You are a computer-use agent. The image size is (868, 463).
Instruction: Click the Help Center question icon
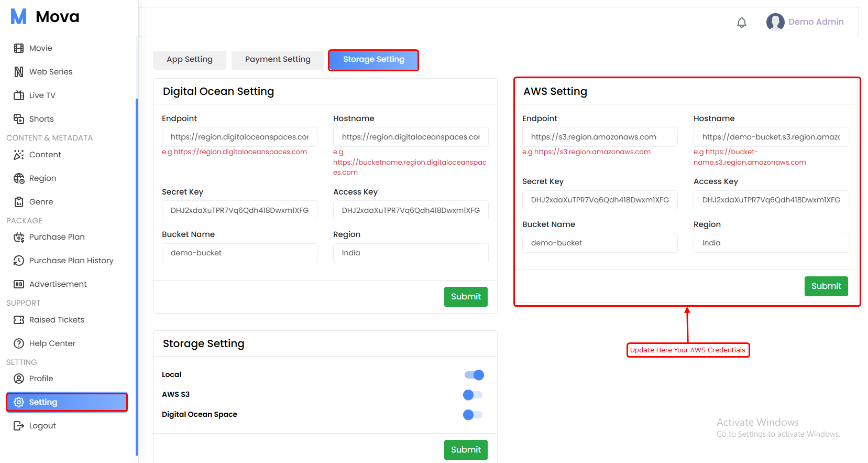(19, 343)
